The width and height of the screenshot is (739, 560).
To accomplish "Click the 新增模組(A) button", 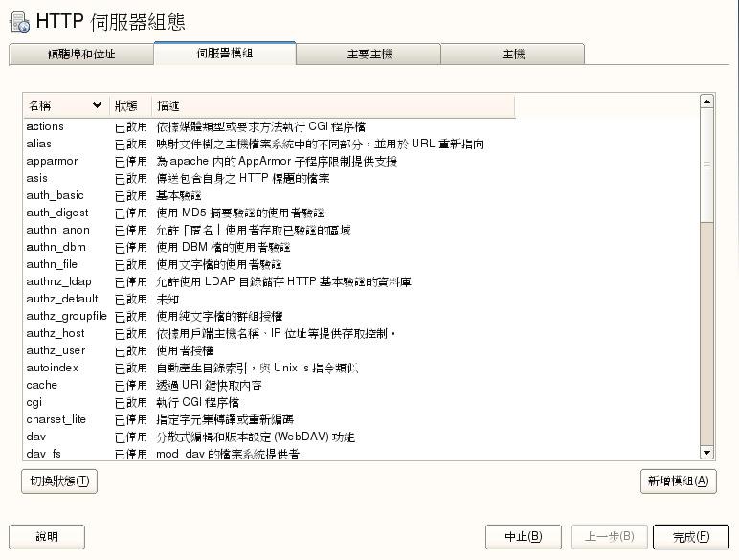I will [677, 482].
